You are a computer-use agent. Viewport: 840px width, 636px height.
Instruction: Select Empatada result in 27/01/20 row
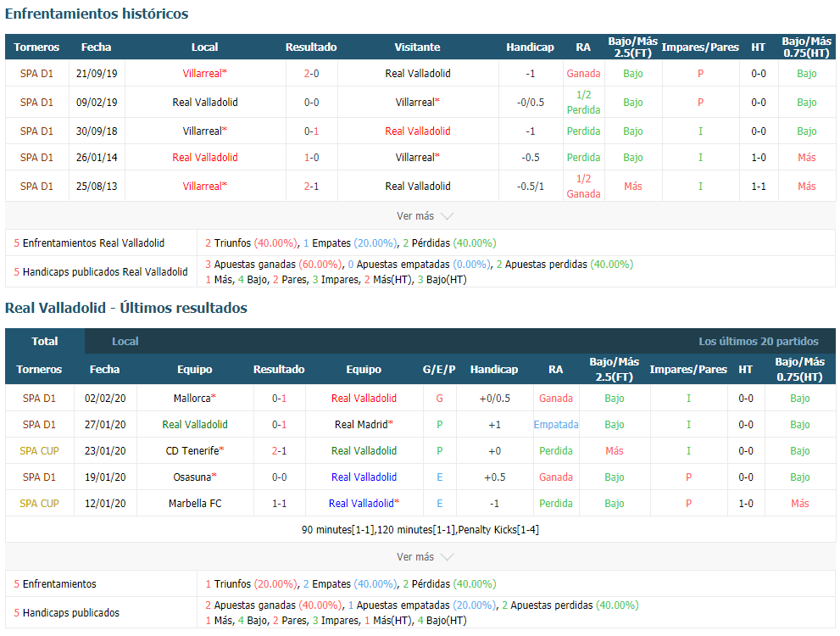(x=555, y=424)
